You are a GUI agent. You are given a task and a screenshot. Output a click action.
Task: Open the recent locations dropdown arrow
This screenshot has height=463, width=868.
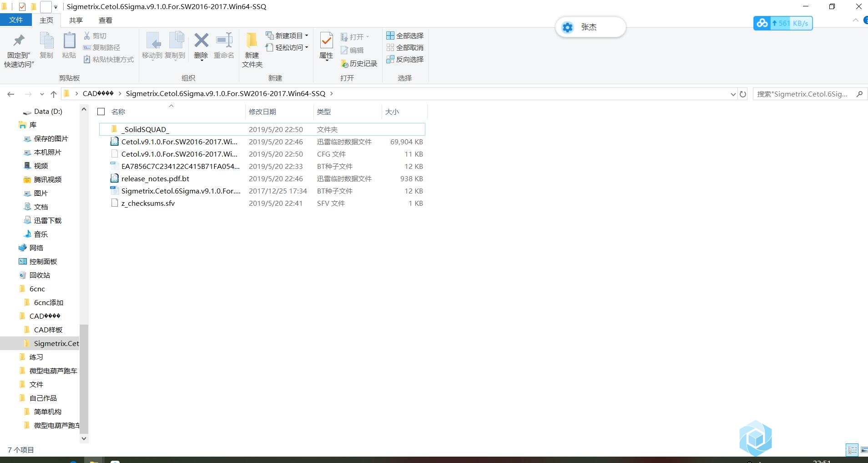coord(42,94)
